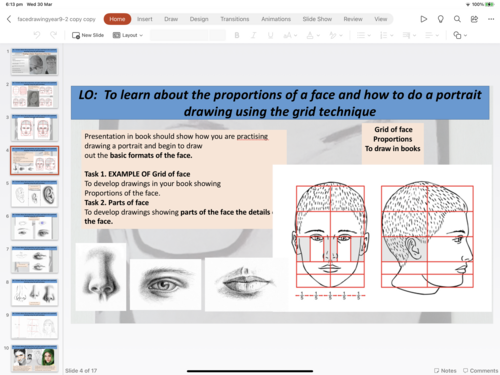The width and height of the screenshot is (500, 375).
Task: Toggle italic formatting
Action: [x=253, y=35]
